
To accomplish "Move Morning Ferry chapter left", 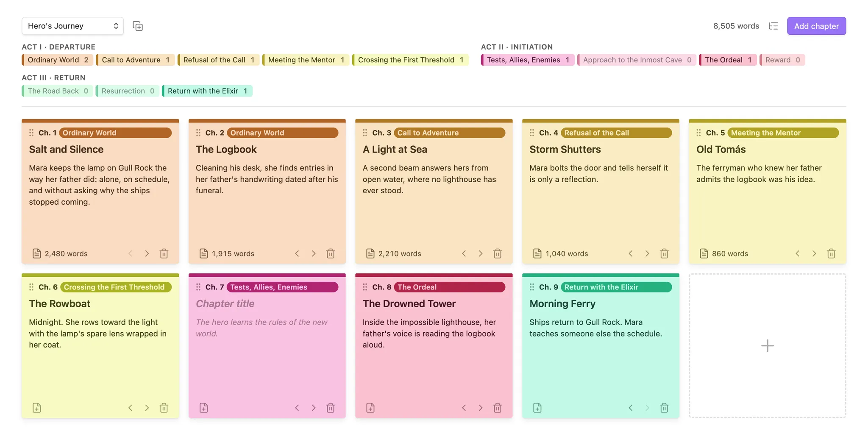I will point(631,408).
